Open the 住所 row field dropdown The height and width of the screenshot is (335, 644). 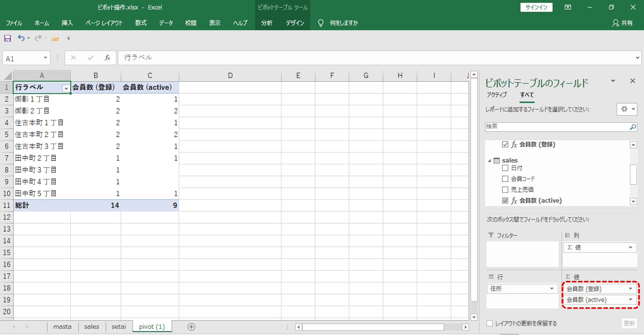pos(552,289)
